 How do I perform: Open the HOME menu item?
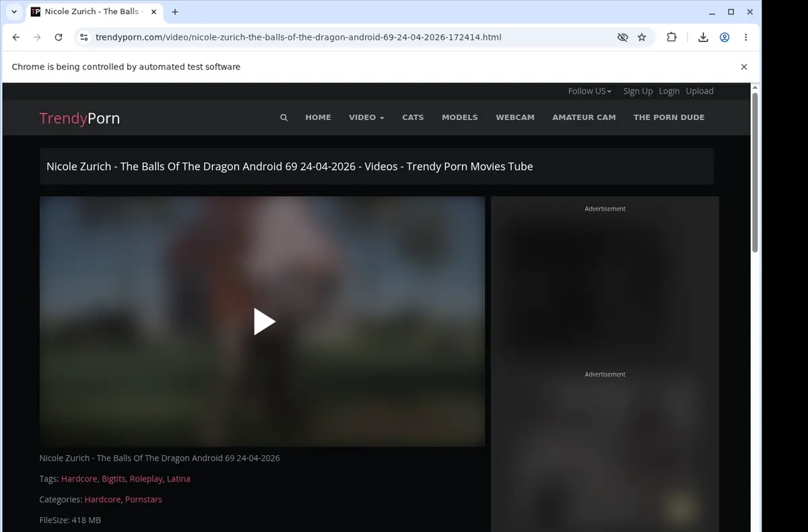pos(318,117)
